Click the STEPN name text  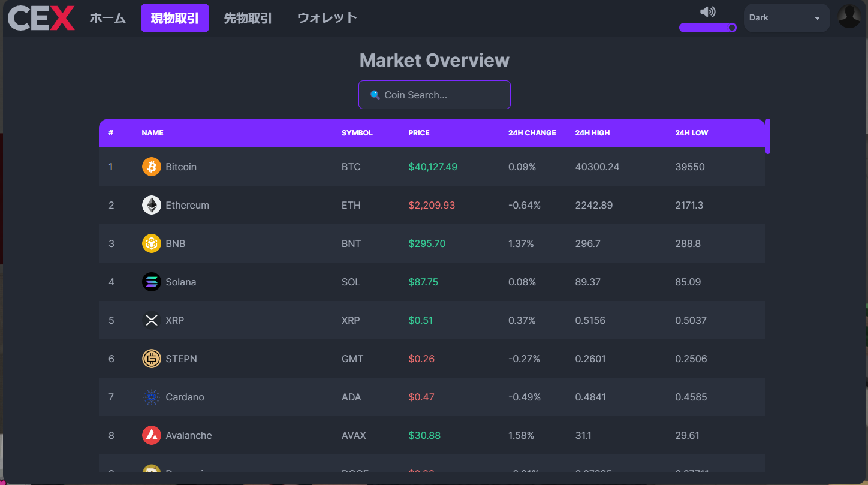point(182,359)
